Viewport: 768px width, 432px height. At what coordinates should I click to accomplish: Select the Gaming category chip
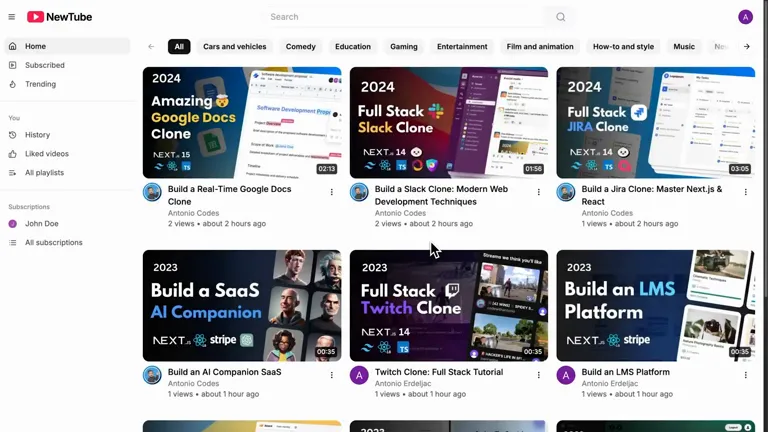(x=404, y=47)
